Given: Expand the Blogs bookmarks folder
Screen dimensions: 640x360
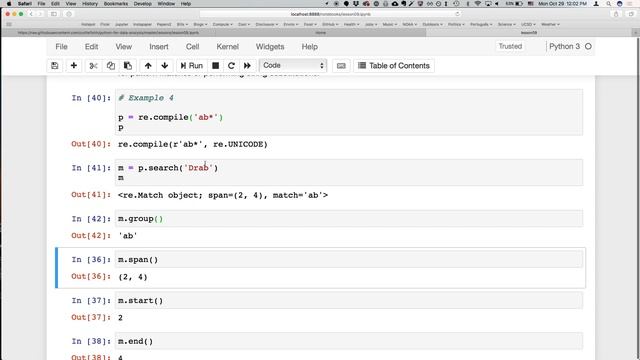Looking at the screenshot, I should pos(200,24).
